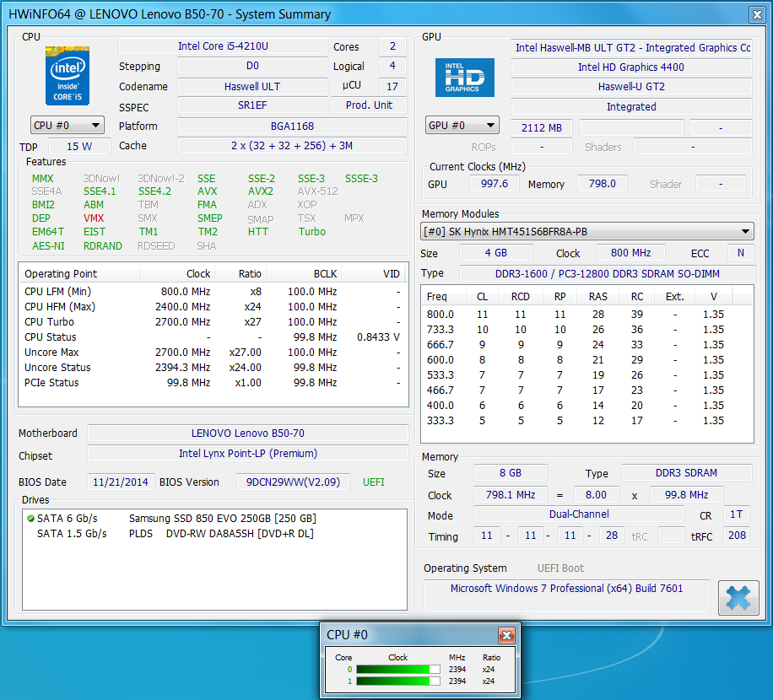Close the System Summary window

tap(757, 15)
